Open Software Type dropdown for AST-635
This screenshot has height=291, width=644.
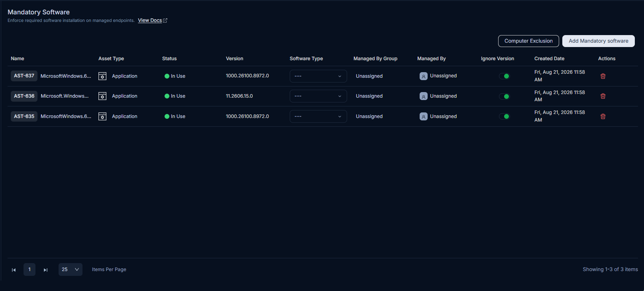318,116
